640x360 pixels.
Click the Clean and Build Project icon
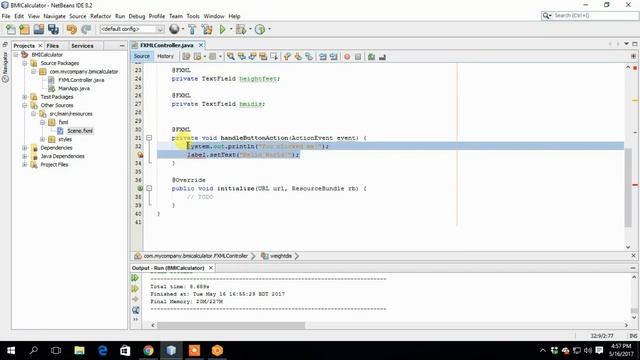point(207,29)
